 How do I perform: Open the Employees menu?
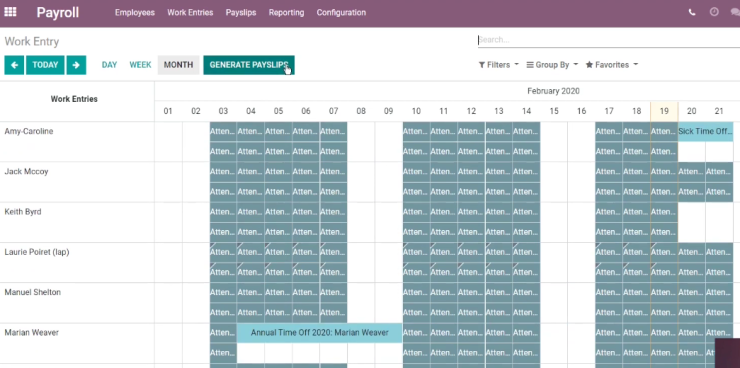135,13
